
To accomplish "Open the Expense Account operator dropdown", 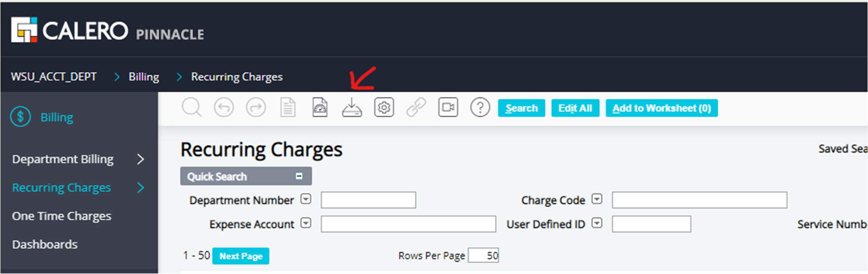I will pyautogui.click(x=306, y=223).
